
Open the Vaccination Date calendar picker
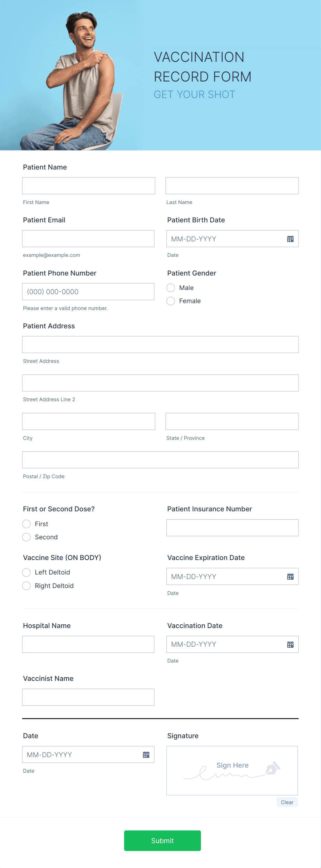click(290, 644)
